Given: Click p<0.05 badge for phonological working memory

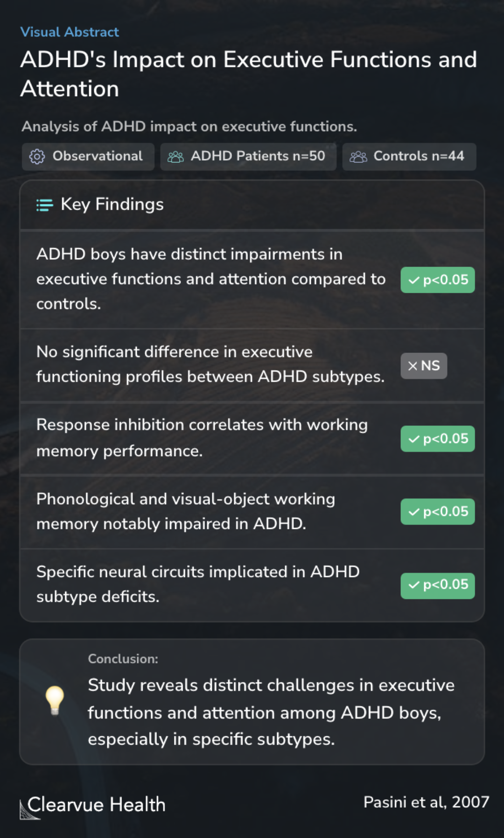Looking at the screenshot, I should tap(438, 512).
